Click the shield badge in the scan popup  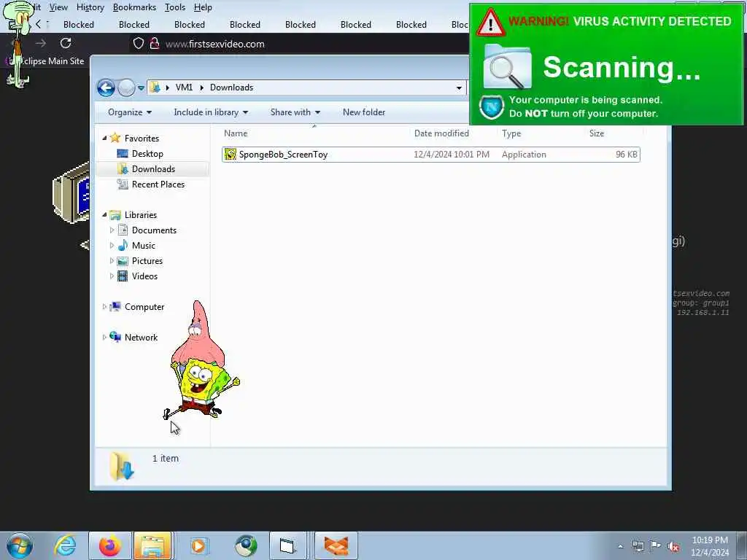click(x=492, y=106)
